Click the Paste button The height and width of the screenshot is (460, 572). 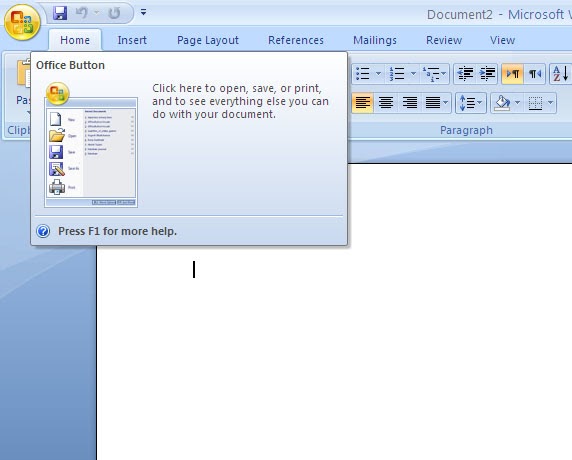[23, 86]
